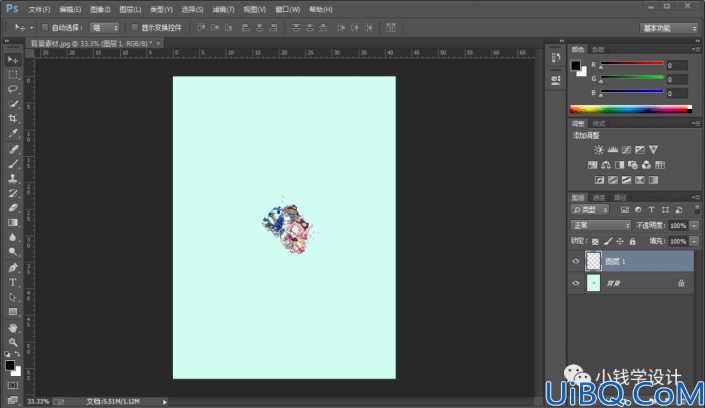Select the Brush tool
This screenshot has height=408, width=705.
point(13,164)
